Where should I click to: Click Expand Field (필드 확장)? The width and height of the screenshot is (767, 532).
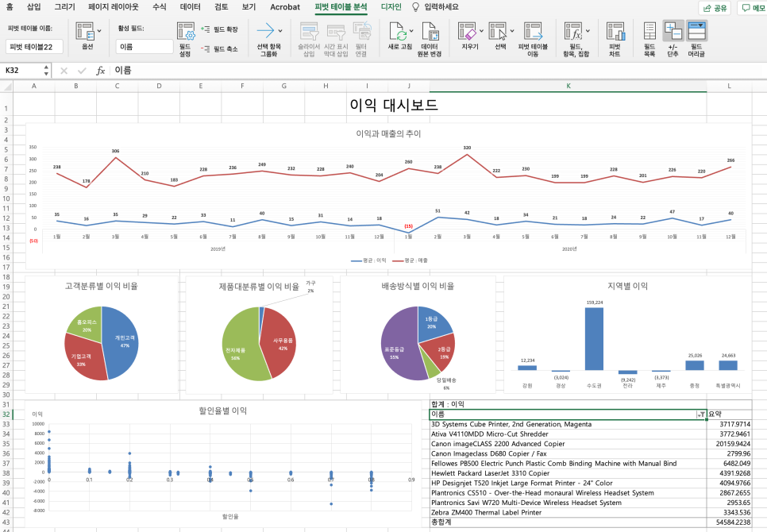220,29
